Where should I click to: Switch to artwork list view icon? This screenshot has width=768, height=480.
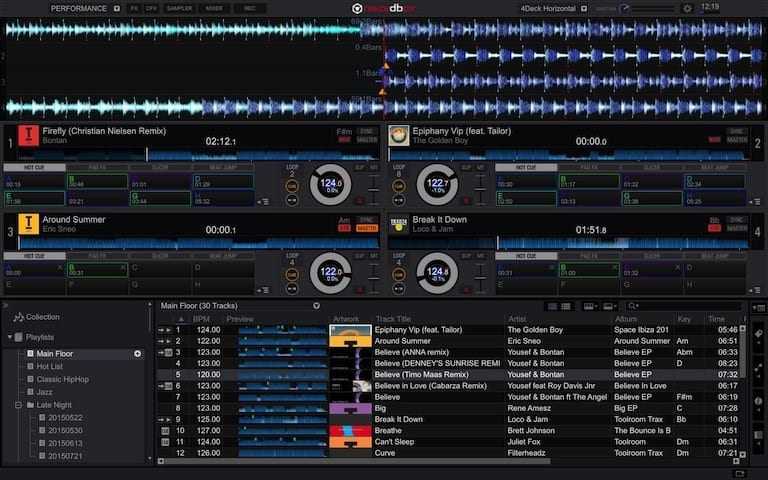coord(566,306)
